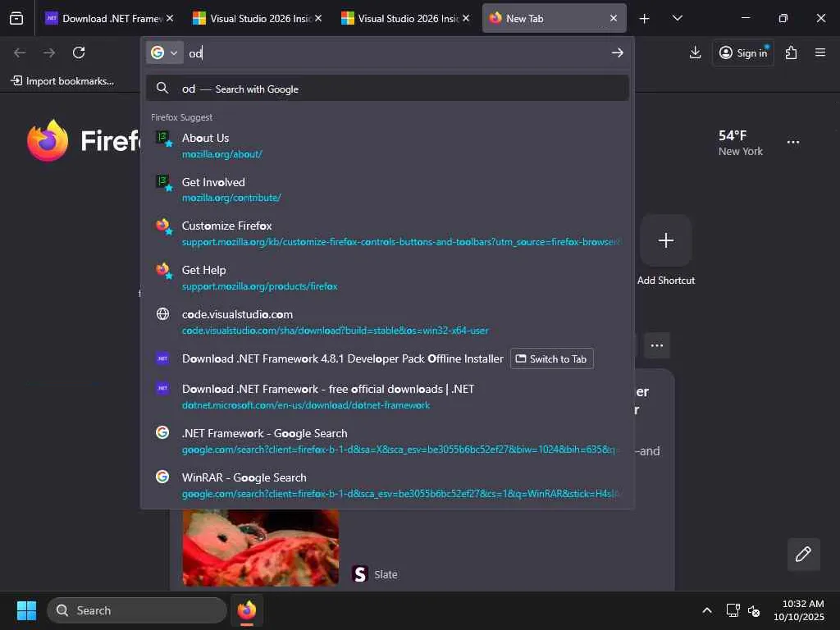840x630 pixels.
Task: Open code.visualstudio.com history suggestion
Action: point(387,322)
